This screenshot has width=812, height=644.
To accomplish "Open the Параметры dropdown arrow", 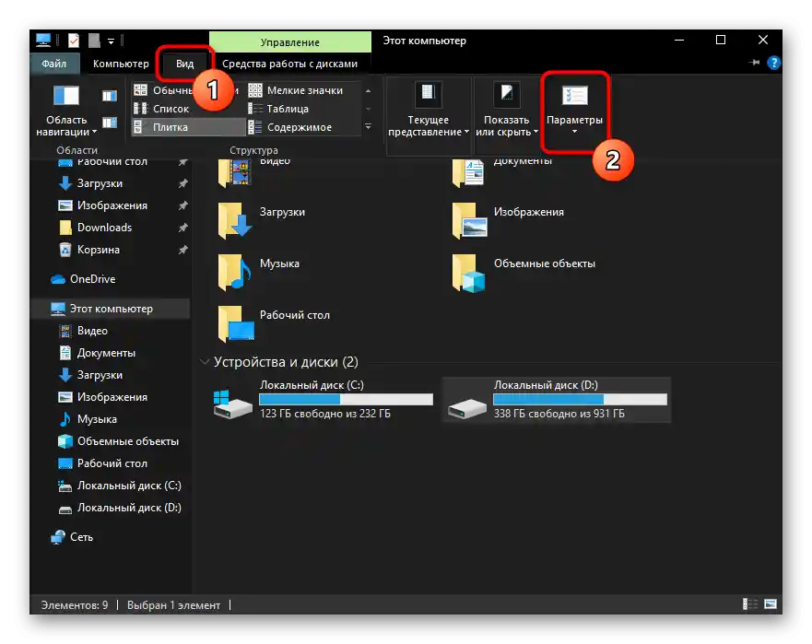I will (574, 133).
